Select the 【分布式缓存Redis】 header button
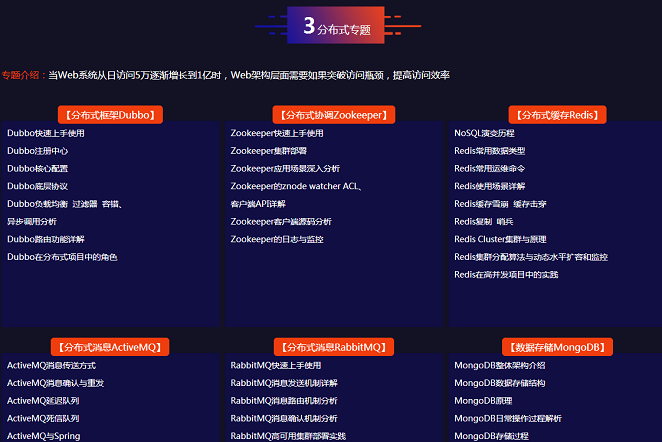Screen dimensions: 662x442 coord(557,115)
